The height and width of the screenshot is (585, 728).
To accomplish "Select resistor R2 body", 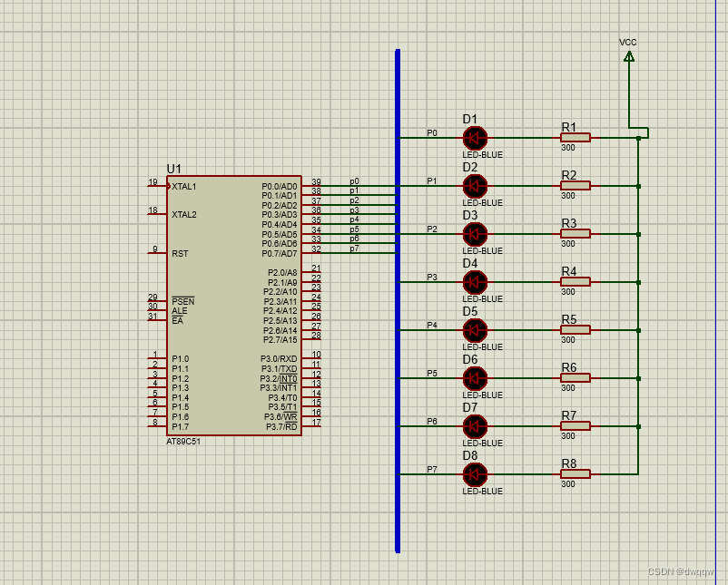I will pyautogui.click(x=576, y=186).
